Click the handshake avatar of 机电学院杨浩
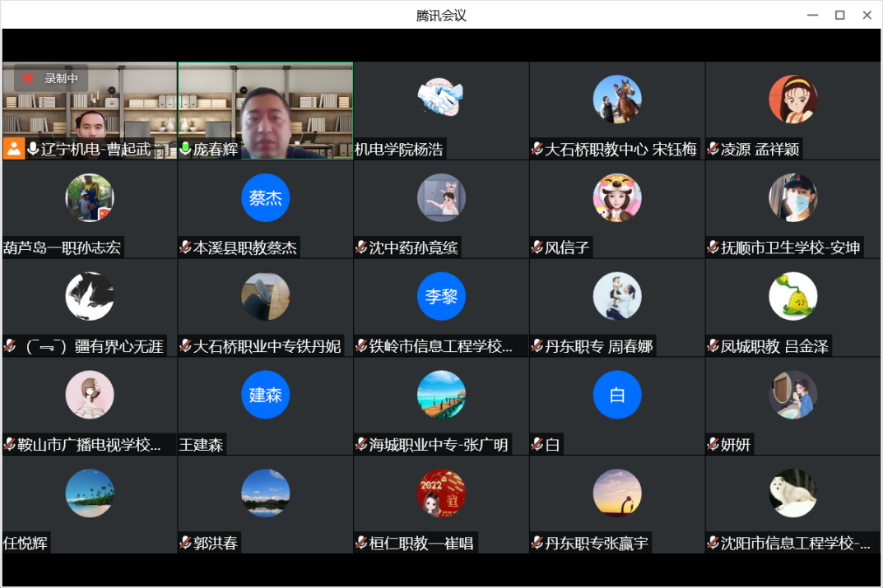The height and width of the screenshot is (588, 883). [x=441, y=100]
